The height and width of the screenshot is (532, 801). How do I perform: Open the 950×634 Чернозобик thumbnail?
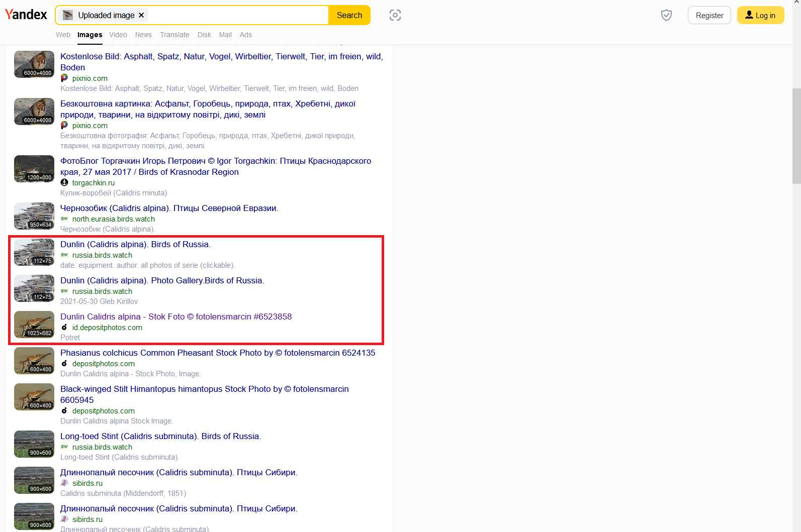click(34, 216)
